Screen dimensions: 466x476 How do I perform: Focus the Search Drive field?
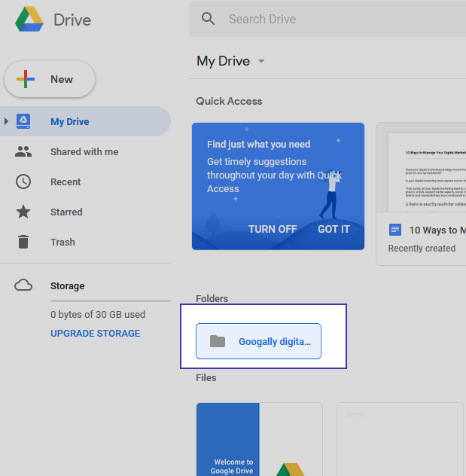click(327, 19)
